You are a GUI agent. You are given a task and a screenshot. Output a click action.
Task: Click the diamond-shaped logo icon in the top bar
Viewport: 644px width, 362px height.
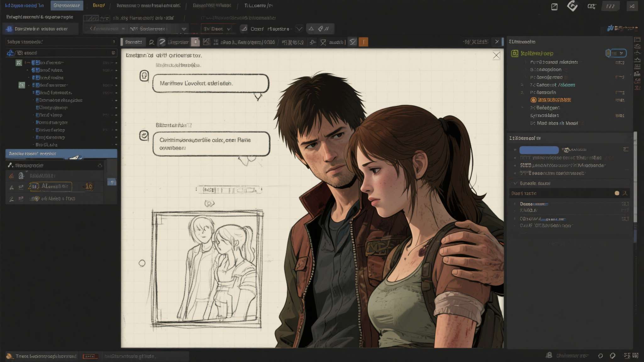point(572,6)
